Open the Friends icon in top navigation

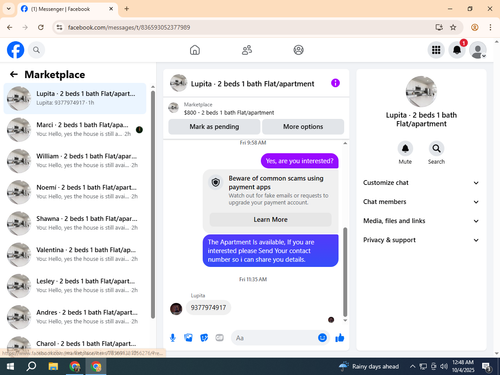[x=247, y=50]
